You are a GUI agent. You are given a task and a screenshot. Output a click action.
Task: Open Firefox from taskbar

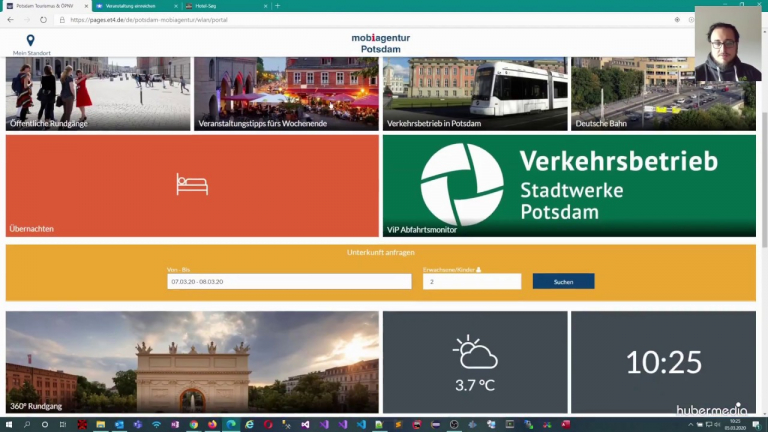point(212,425)
